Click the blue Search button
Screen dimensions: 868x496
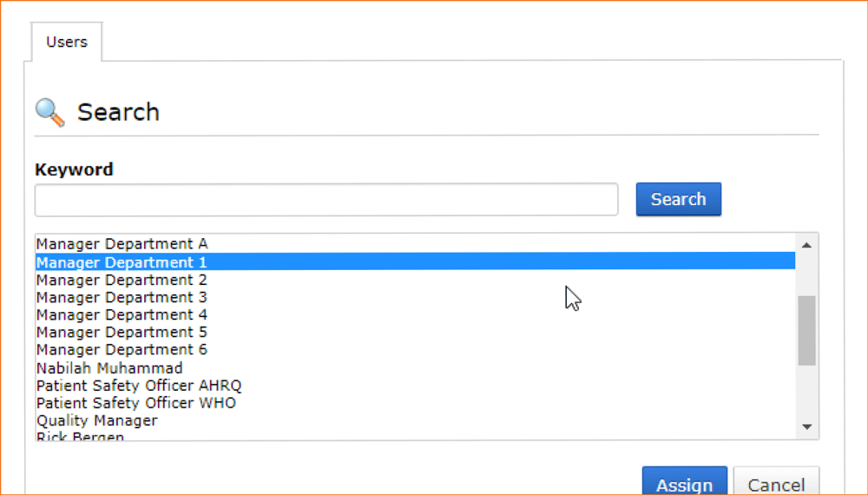678,199
